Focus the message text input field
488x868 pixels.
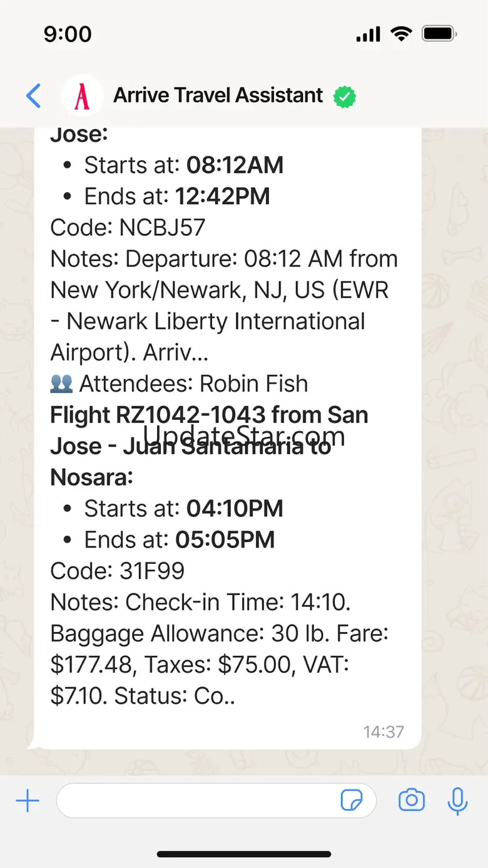[200, 800]
